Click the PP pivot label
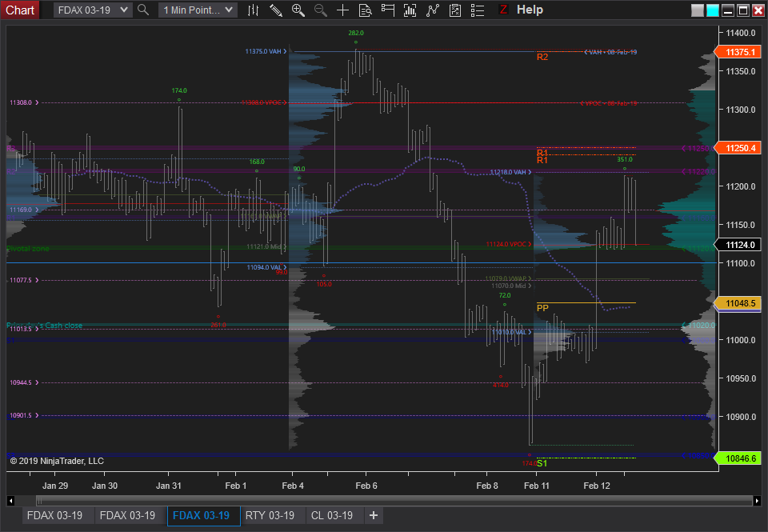Screen dimensions: 768x532 click(542, 308)
